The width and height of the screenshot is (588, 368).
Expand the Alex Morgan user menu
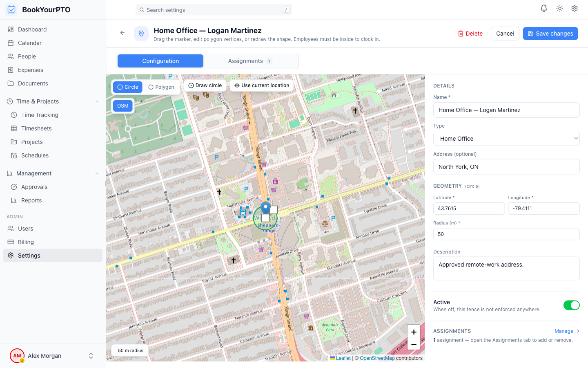[91, 356]
